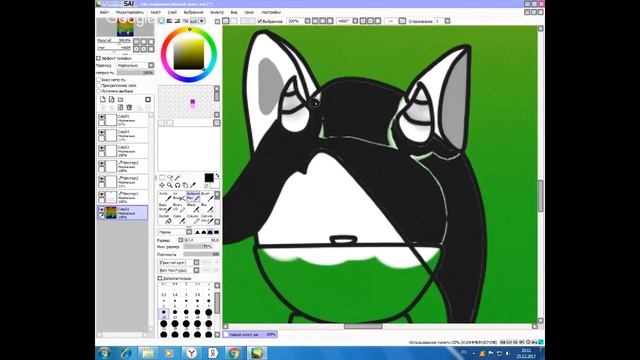Expand the Дополнительно brush settings
640x360 pixels.
click(x=160, y=278)
